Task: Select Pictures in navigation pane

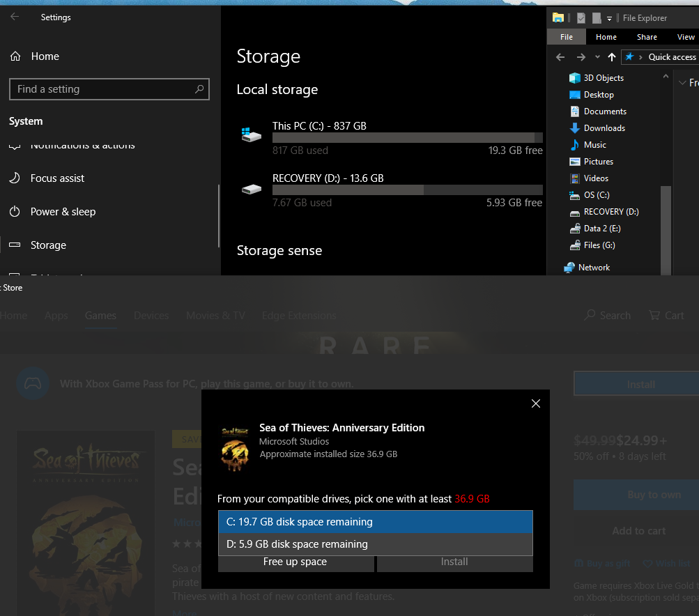Action: (x=591, y=162)
